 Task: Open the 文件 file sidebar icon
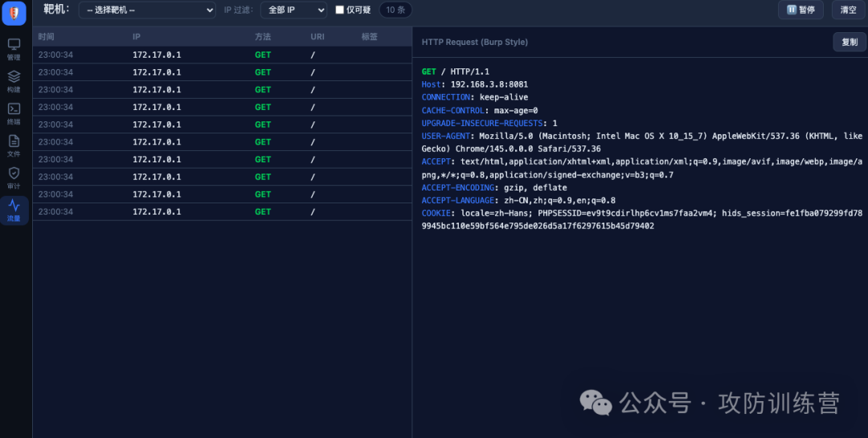click(14, 141)
